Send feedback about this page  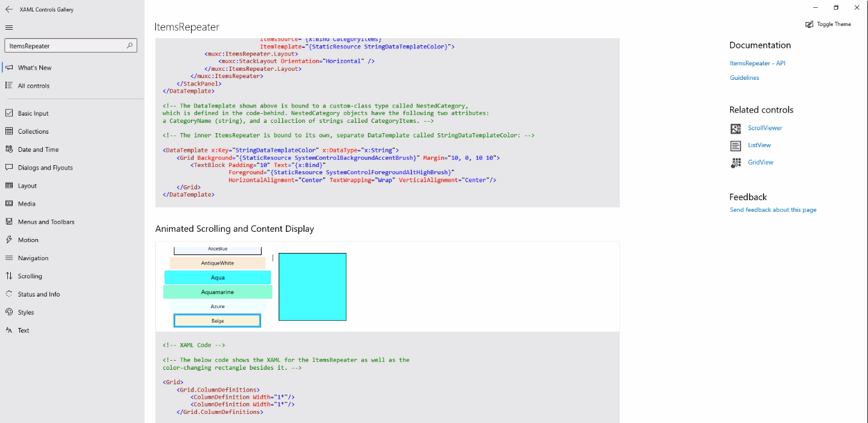pos(772,209)
